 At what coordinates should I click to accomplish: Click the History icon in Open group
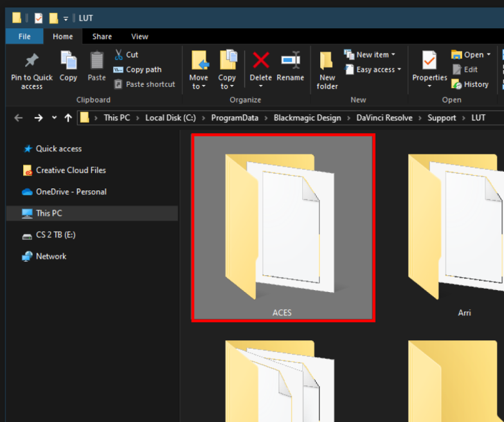(x=457, y=84)
